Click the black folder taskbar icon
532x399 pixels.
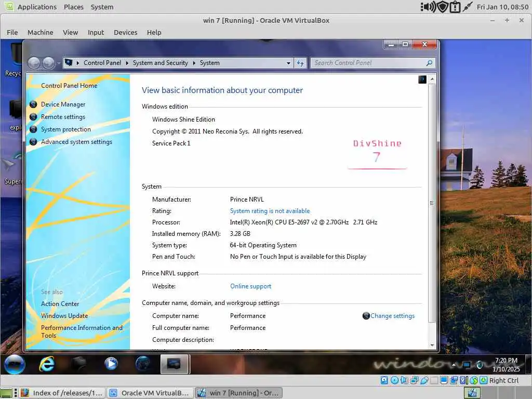[79, 364]
